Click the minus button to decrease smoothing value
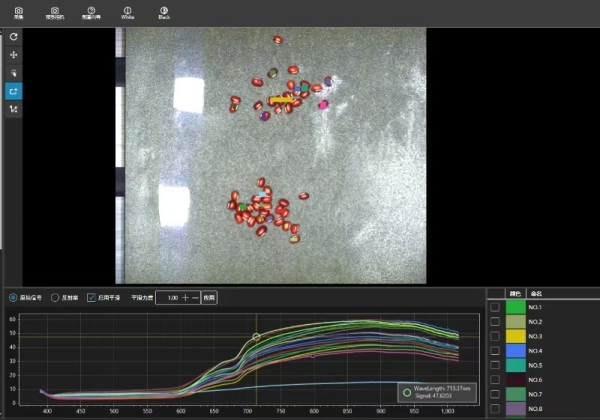Viewport: 600px width, 420px height. [195, 297]
